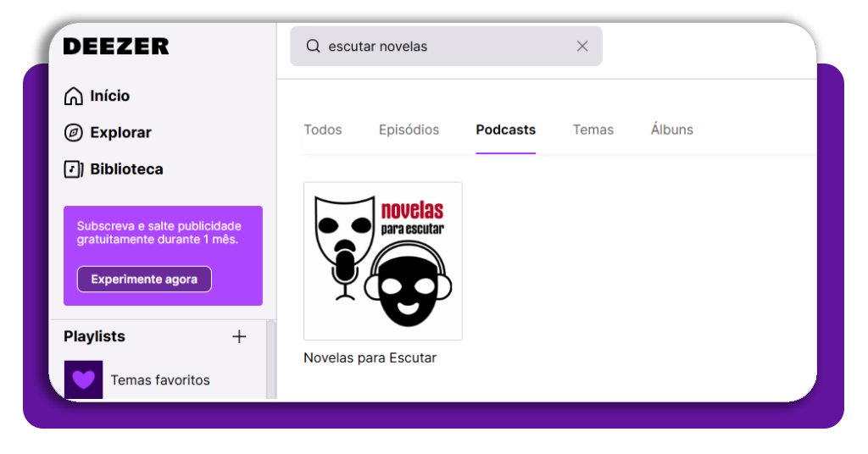868x454 pixels.
Task: Click the Podcasts tab
Action: 505,130
